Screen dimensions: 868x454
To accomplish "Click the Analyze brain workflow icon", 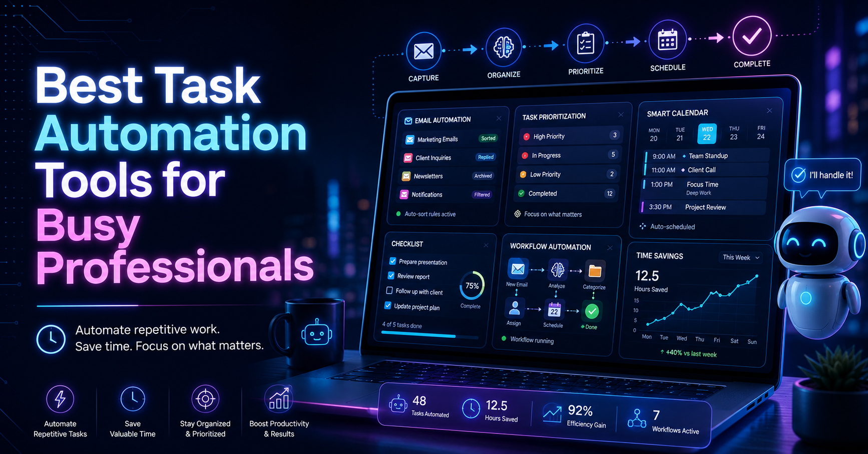I will (557, 271).
